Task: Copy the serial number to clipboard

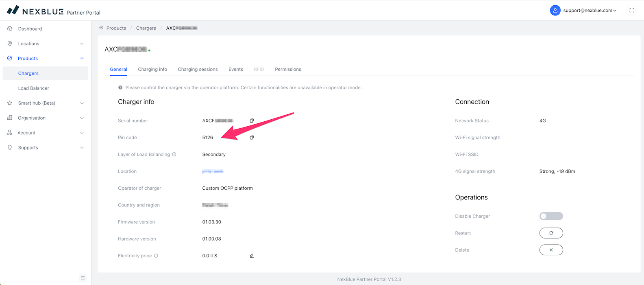Action: [x=252, y=121]
